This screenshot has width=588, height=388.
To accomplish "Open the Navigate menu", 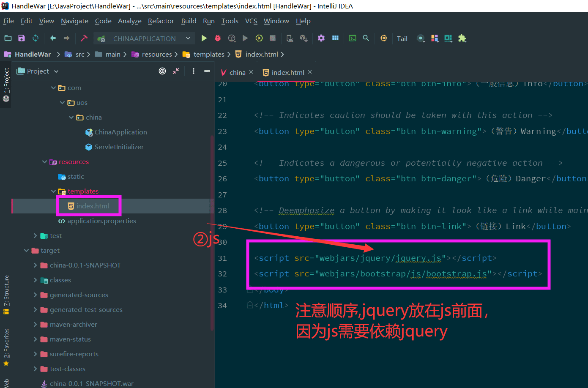I will (74, 21).
